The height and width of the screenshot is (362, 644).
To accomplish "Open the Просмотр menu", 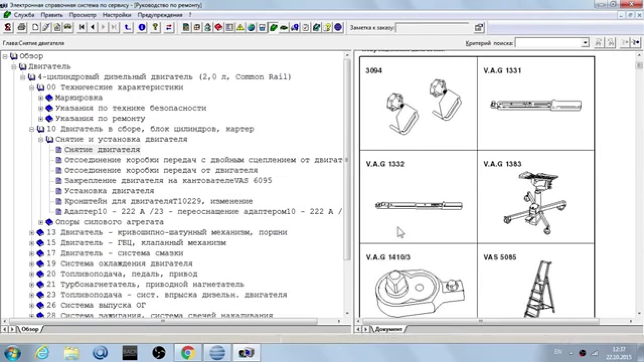I will pyautogui.click(x=83, y=15).
